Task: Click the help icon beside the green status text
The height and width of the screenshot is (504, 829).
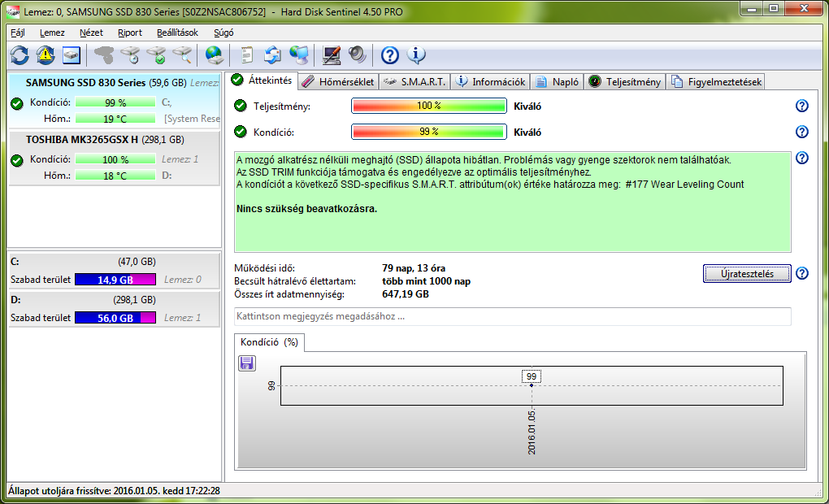Action: tap(802, 158)
